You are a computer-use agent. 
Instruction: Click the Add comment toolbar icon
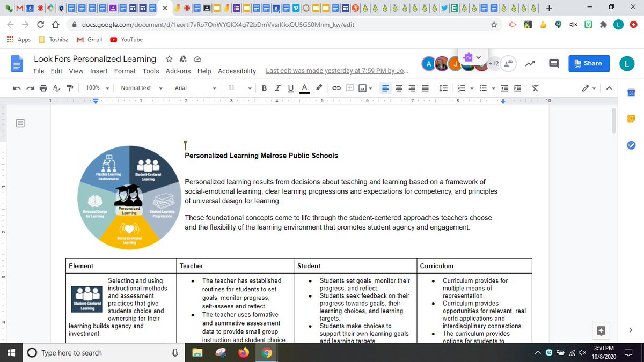[349, 88]
